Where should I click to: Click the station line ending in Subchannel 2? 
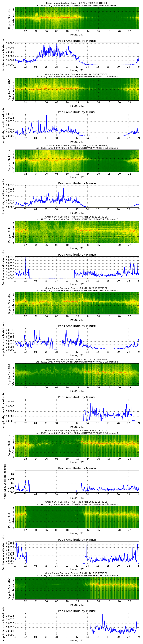tap(77, 148)
